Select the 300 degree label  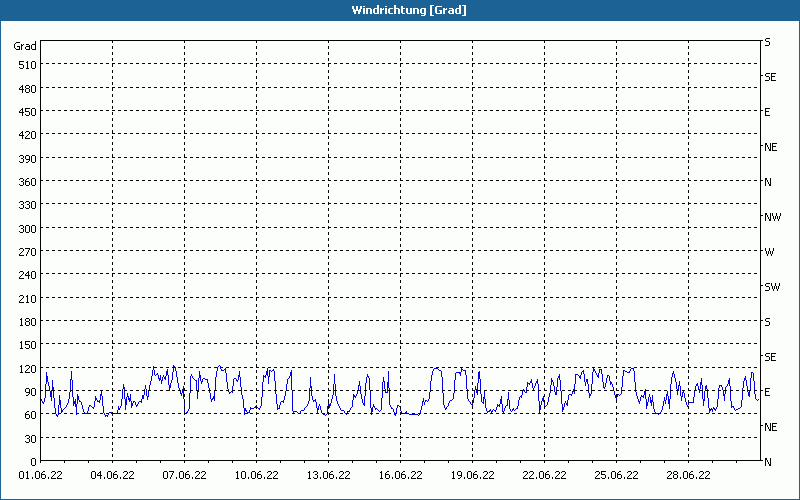(27, 229)
